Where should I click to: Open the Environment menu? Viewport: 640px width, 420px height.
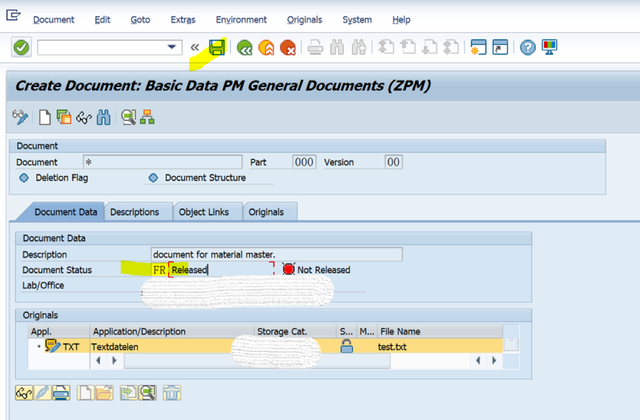(241, 20)
